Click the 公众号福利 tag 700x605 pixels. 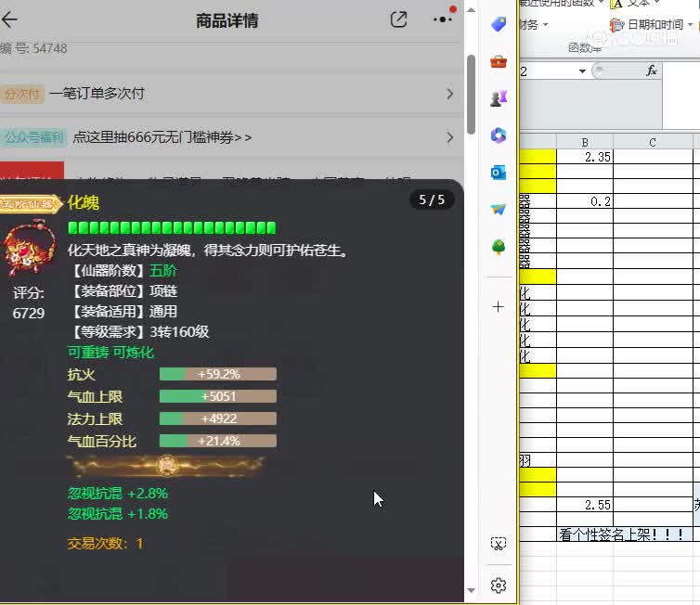[33, 137]
